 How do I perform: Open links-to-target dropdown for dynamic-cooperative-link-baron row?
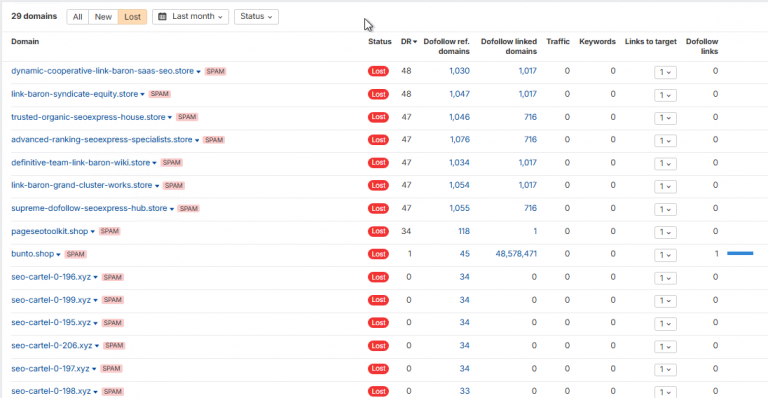665,72
